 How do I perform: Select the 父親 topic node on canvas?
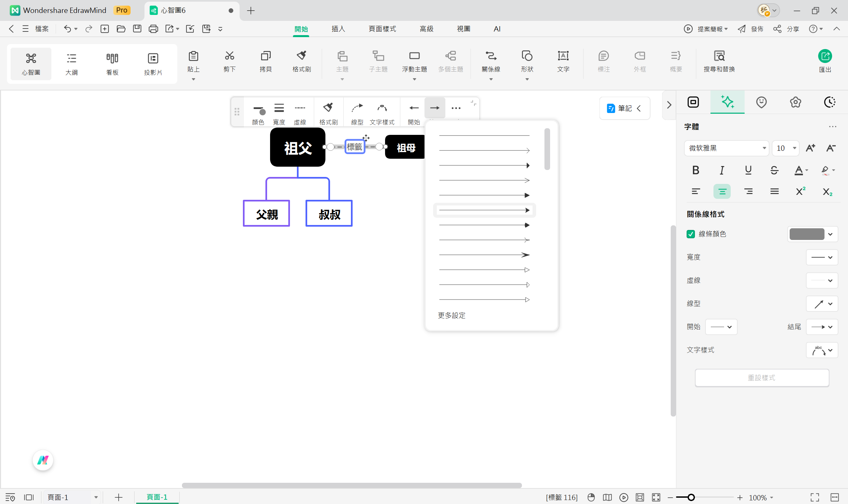click(x=266, y=214)
